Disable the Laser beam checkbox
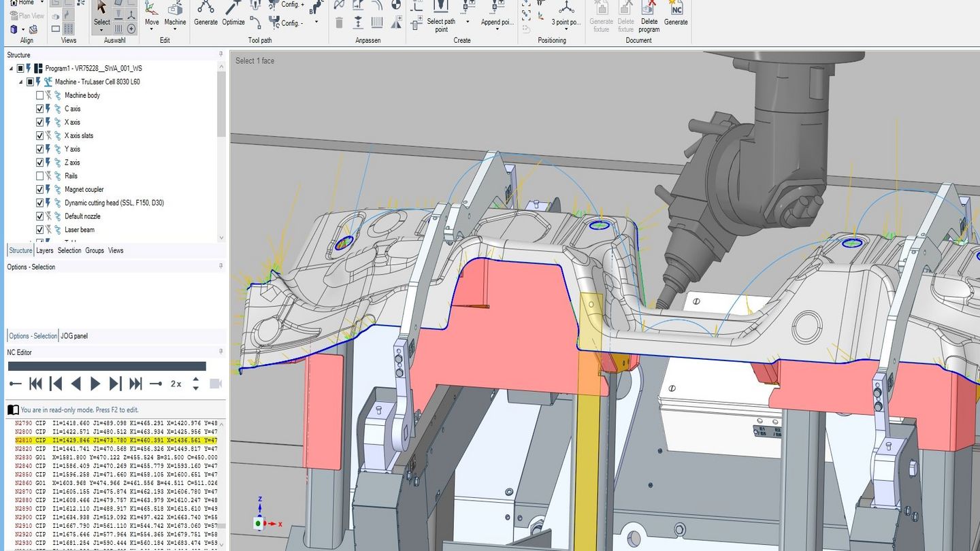The width and height of the screenshot is (980, 551). point(39,229)
